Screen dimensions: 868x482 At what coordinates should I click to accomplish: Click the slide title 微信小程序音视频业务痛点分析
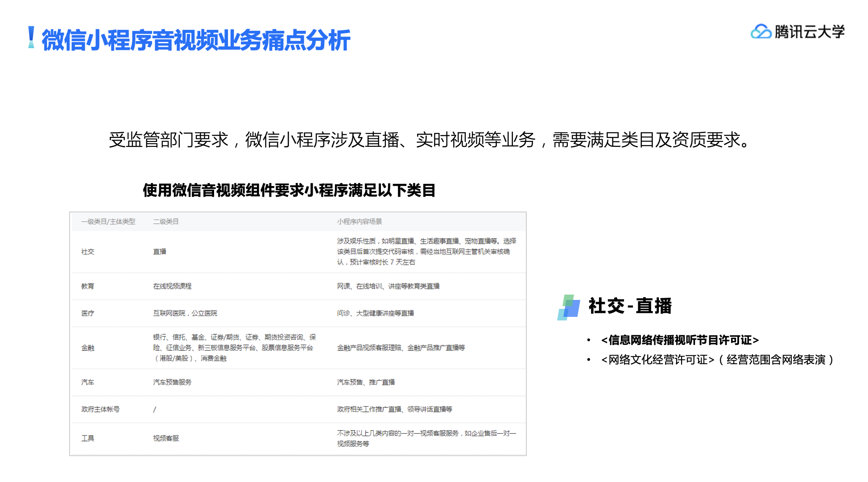click(x=195, y=40)
